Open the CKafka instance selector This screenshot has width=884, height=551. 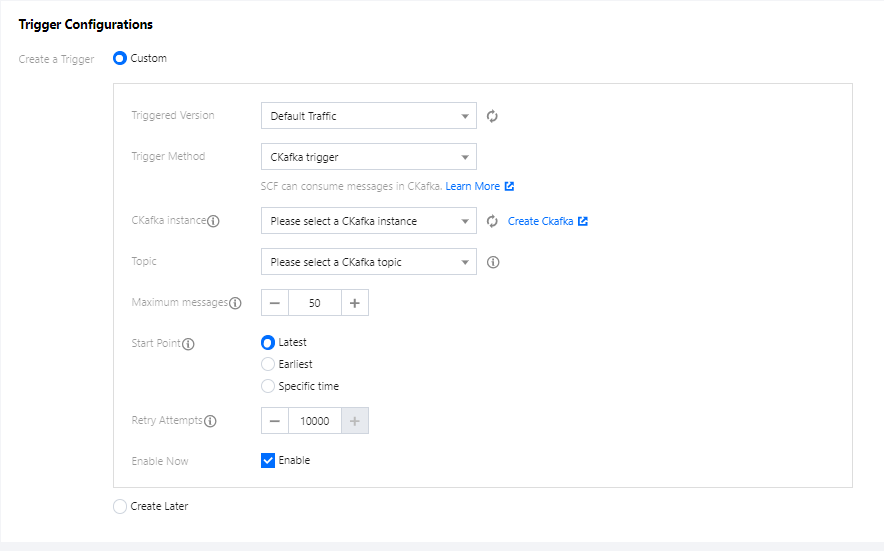368,221
